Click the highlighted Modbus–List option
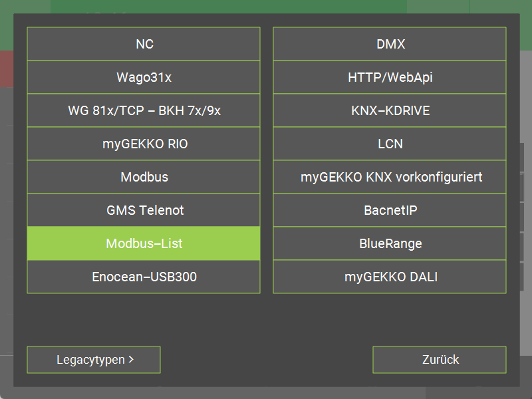The height and width of the screenshot is (399, 532). [144, 243]
